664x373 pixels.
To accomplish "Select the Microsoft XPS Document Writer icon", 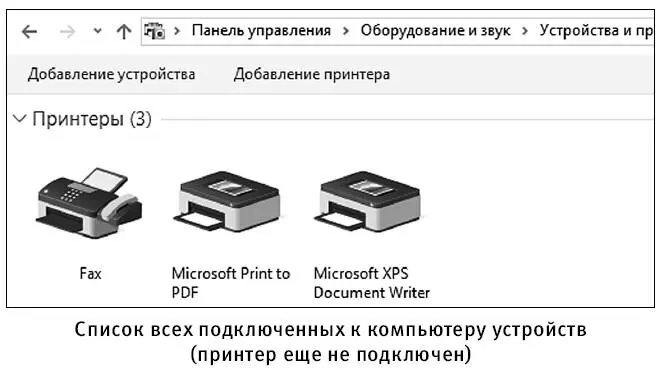I will (x=370, y=201).
